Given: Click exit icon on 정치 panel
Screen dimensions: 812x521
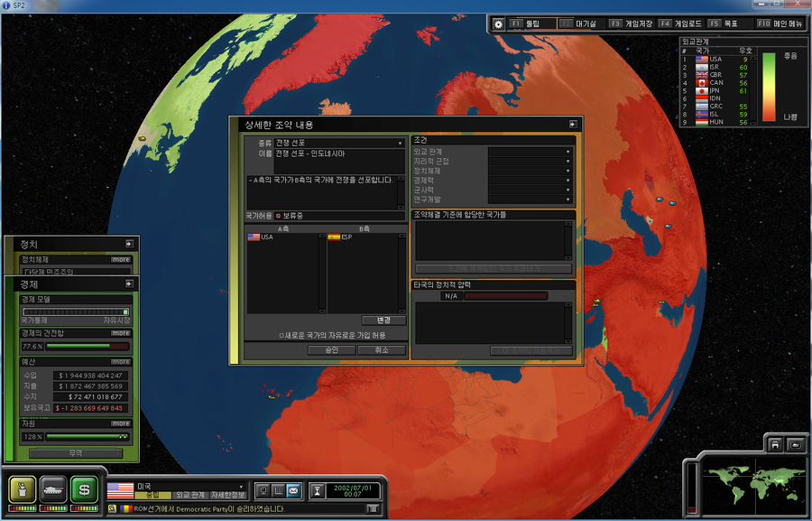Looking at the screenshot, I should click(x=129, y=244).
